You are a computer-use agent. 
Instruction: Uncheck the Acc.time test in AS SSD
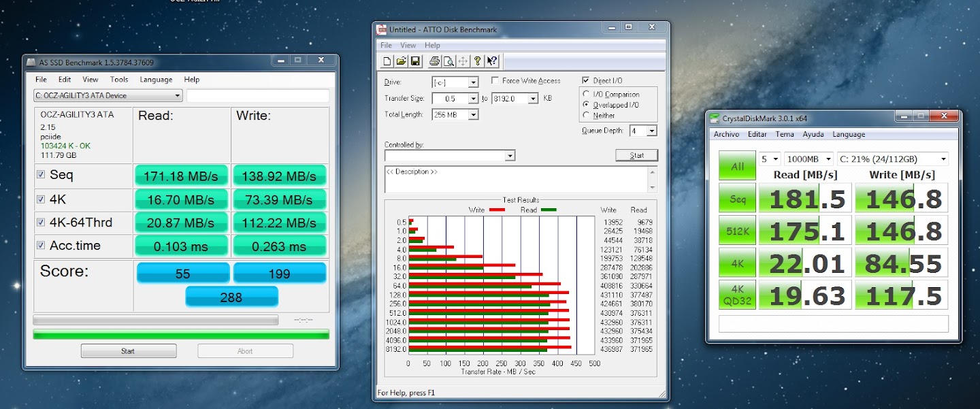tap(41, 246)
